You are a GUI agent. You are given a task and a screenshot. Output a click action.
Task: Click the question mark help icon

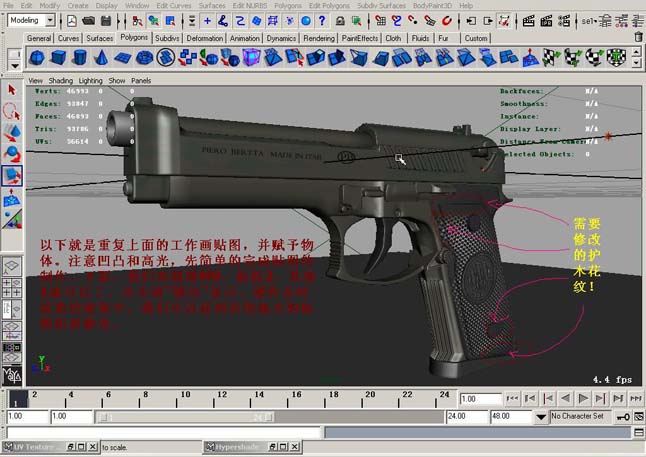pos(322,21)
